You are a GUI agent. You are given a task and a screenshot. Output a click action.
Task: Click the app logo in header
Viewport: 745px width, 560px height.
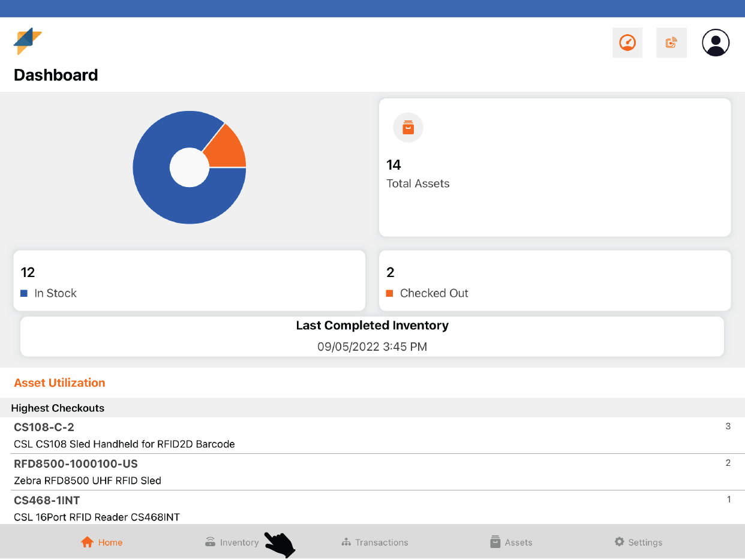[x=28, y=42]
